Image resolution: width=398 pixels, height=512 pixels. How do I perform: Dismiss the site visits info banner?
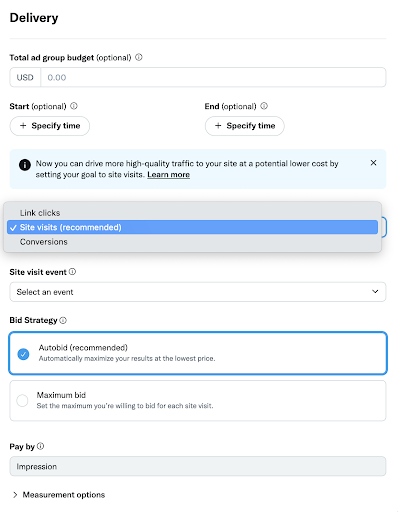(x=373, y=163)
